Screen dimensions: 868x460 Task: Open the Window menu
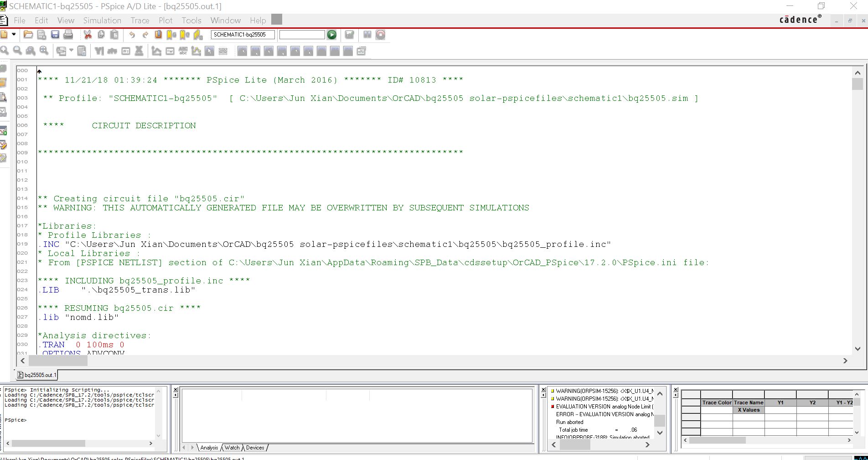(226, 21)
